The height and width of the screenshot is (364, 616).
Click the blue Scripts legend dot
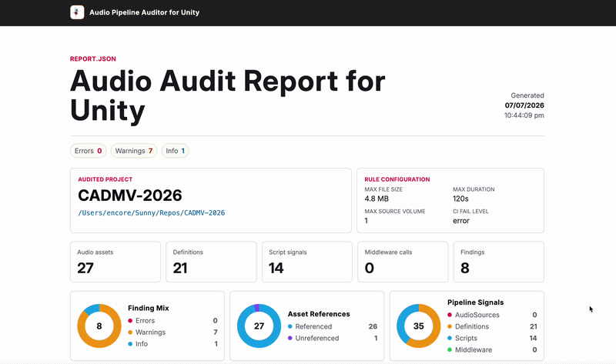pos(450,338)
